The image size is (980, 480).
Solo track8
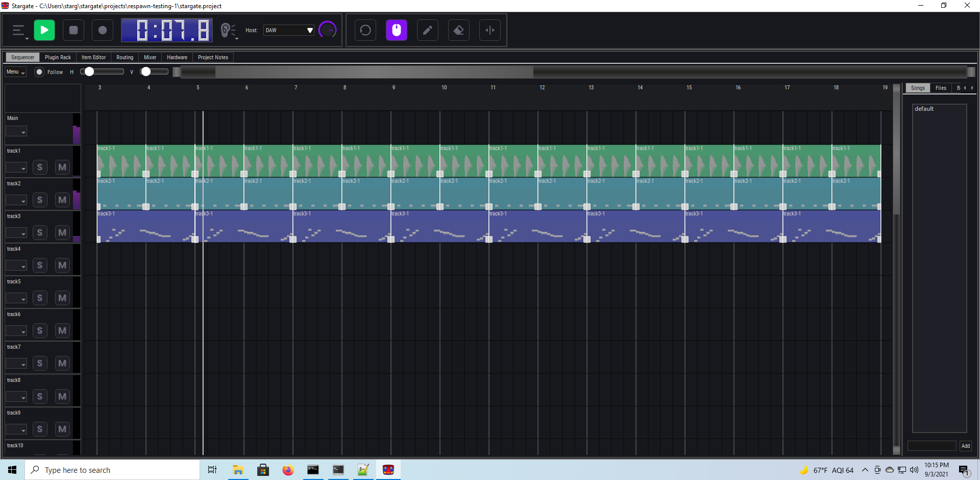pyautogui.click(x=40, y=396)
